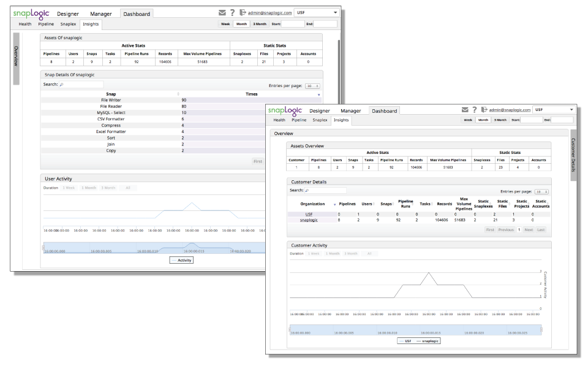Switch to Pipeline subtab in back window
The height and width of the screenshot is (368, 588).
46,24
